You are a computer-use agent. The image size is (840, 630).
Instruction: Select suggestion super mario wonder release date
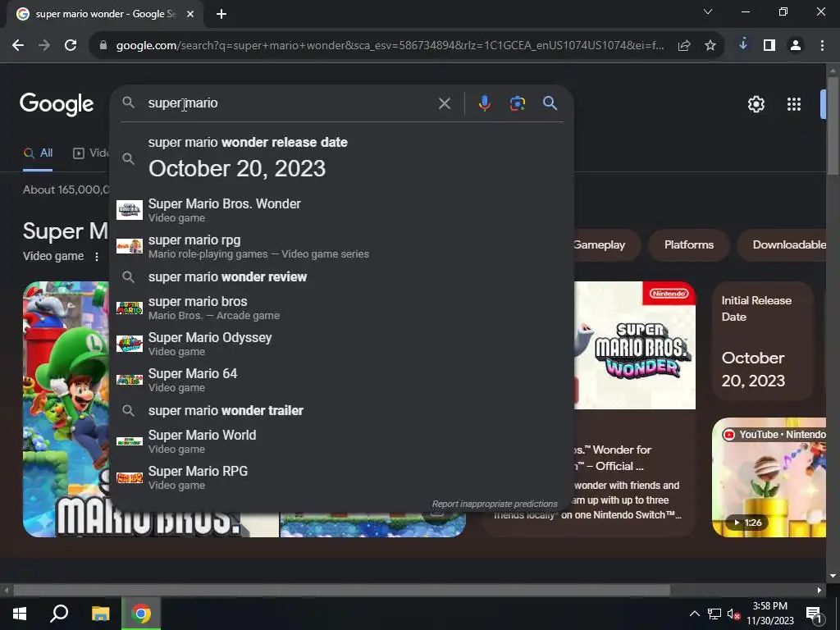pyautogui.click(x=342, y=159)
